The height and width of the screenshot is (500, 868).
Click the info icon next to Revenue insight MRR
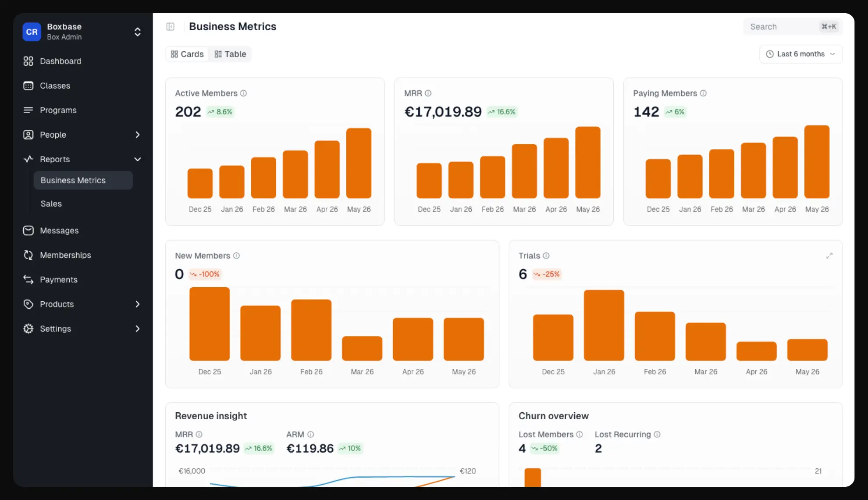(x=199, y=434)
